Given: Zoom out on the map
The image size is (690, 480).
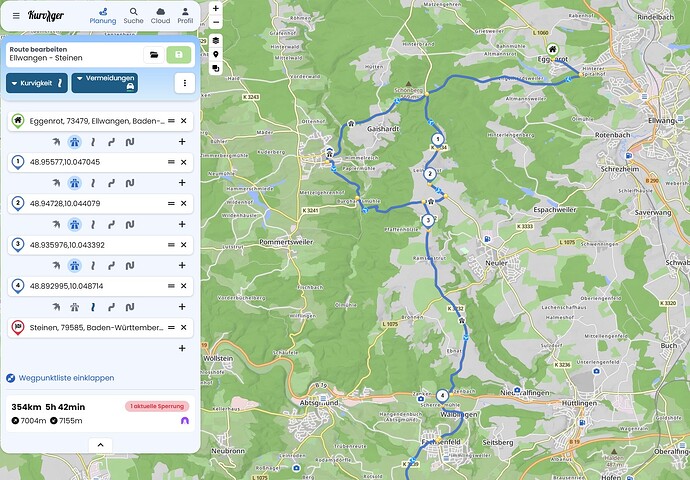Looking at the screenshot, I should pos(216,22).
